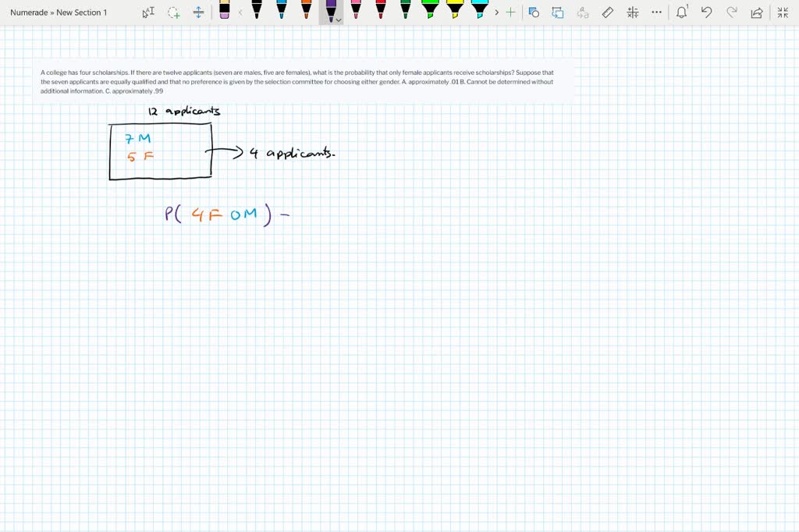Open the Shapes tool
The width and height of the screenshot is (799, 532).
coord(534,12)
